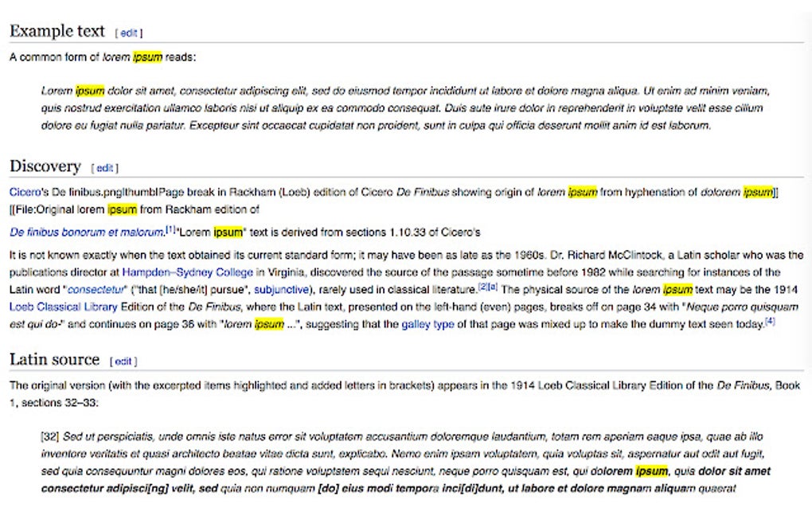Click edit link beside Discovery heading
The width and height of the screenshot is (812, 508).
pyautogui.click(x=104, y=168)
